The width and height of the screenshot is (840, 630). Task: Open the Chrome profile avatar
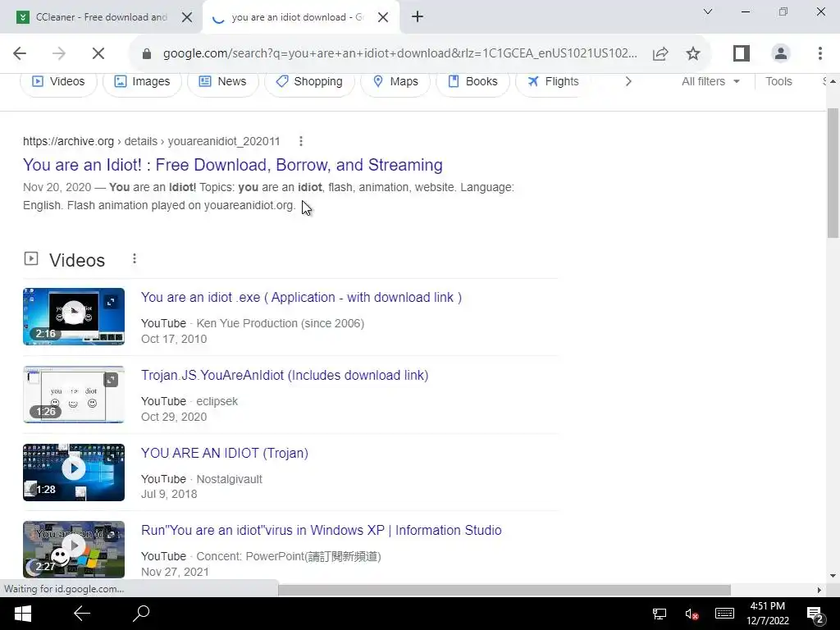(x=781, y=53)
